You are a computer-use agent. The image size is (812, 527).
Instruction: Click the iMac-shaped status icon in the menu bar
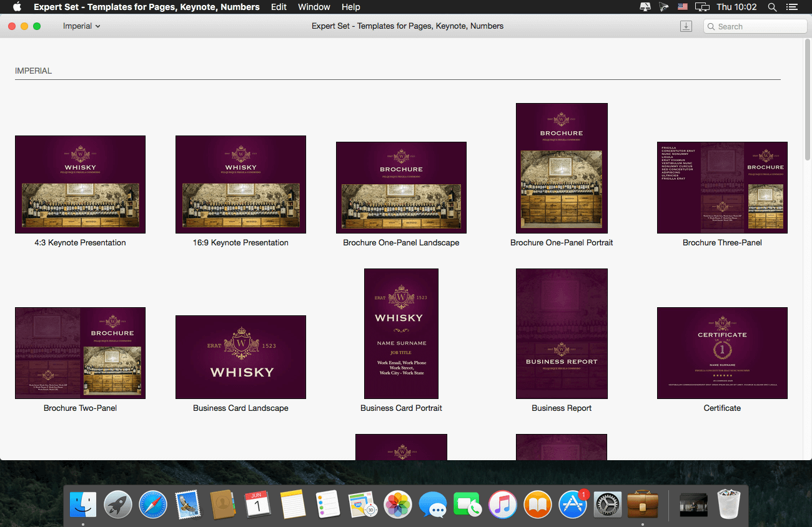pyautogui.click(x=646, y=7)
